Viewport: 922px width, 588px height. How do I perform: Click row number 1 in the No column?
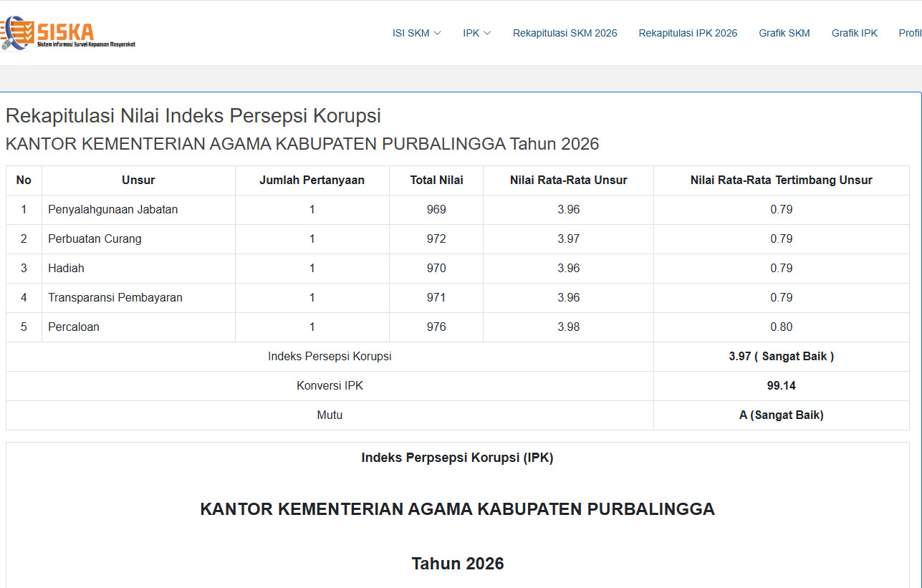[24, 210]
